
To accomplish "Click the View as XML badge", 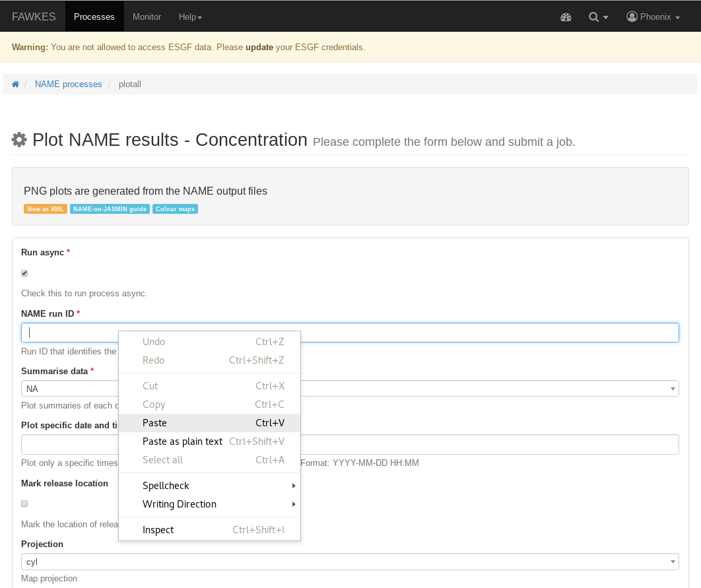I will click(45, 209).
